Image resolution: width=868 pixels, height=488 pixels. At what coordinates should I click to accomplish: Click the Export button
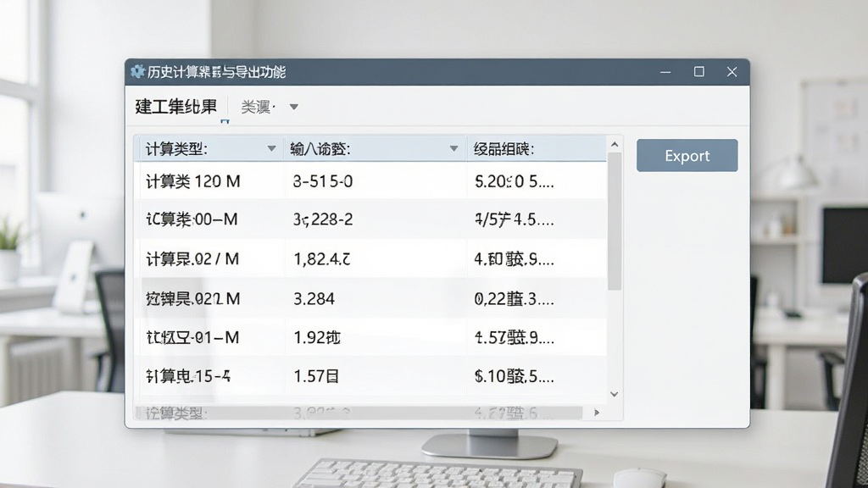pyautogui.click(x=687, y=156)
